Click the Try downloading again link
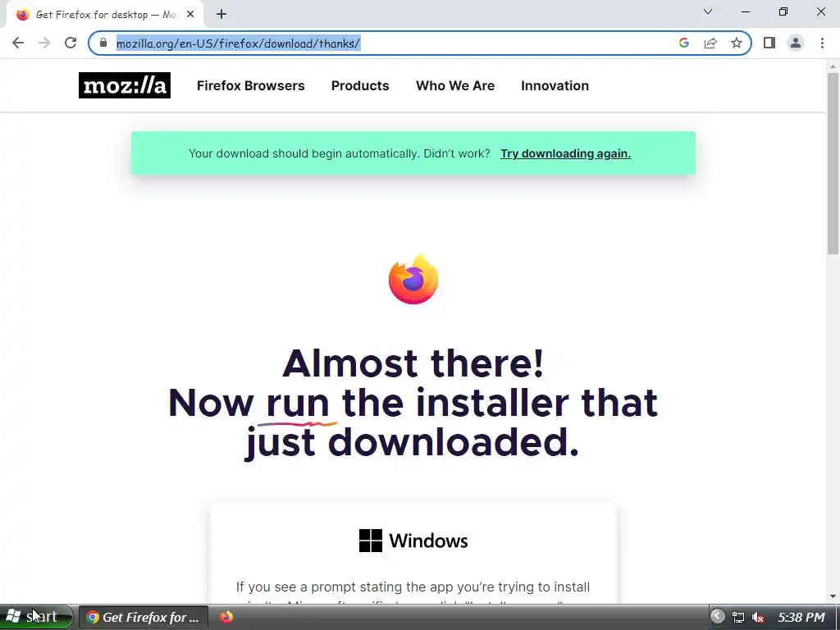 tap(565, 153)
